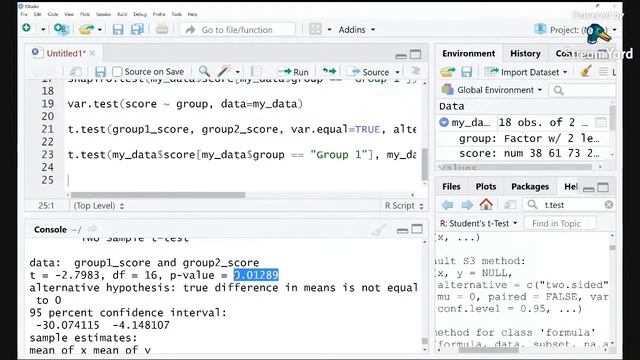
Task: Clear the console with broom icon
Action: pos(378,230)
